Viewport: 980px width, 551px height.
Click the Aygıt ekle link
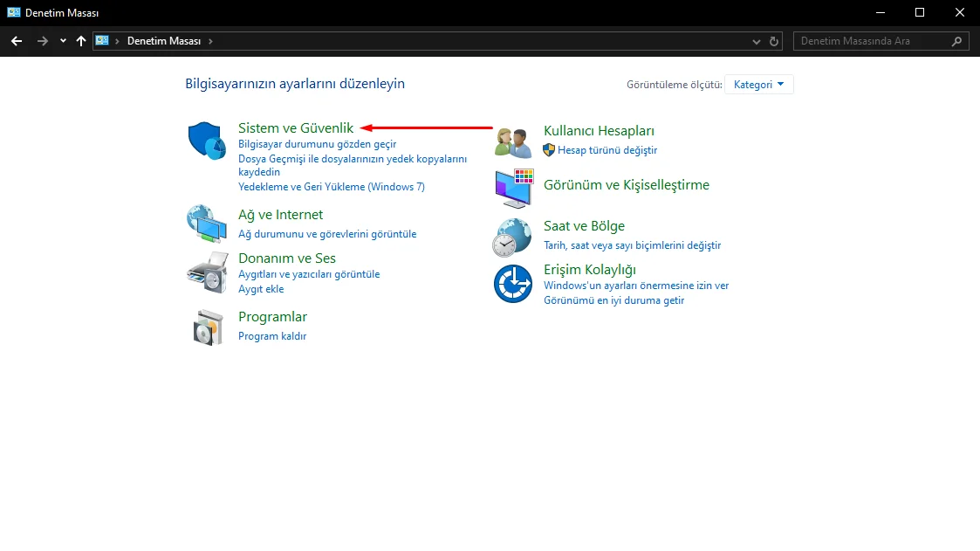(x=261, y=289)
